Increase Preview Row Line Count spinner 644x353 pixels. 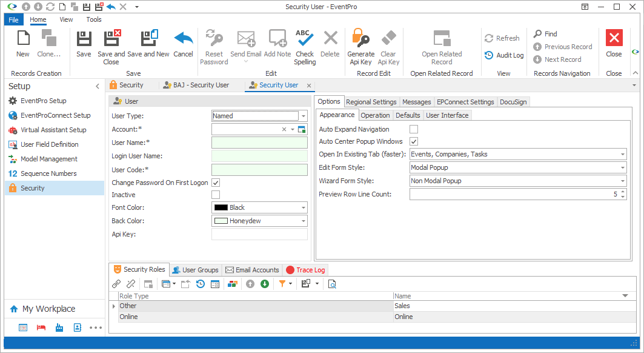click(623, 192)
